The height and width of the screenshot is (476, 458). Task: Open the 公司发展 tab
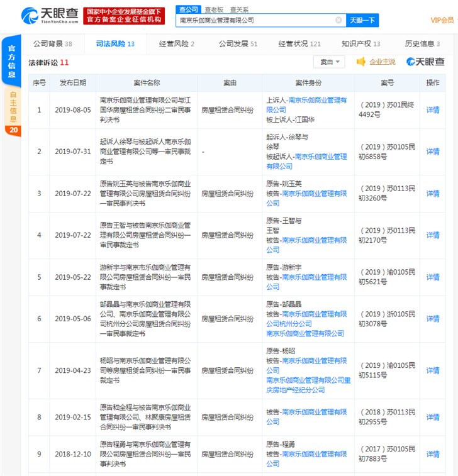[x=238, y=44]
